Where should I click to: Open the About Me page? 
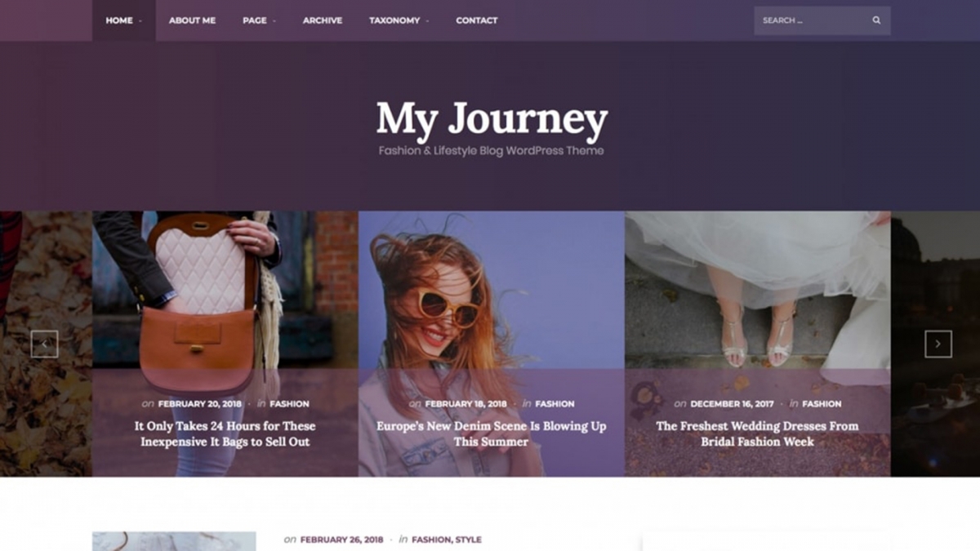tap(192, 20)
